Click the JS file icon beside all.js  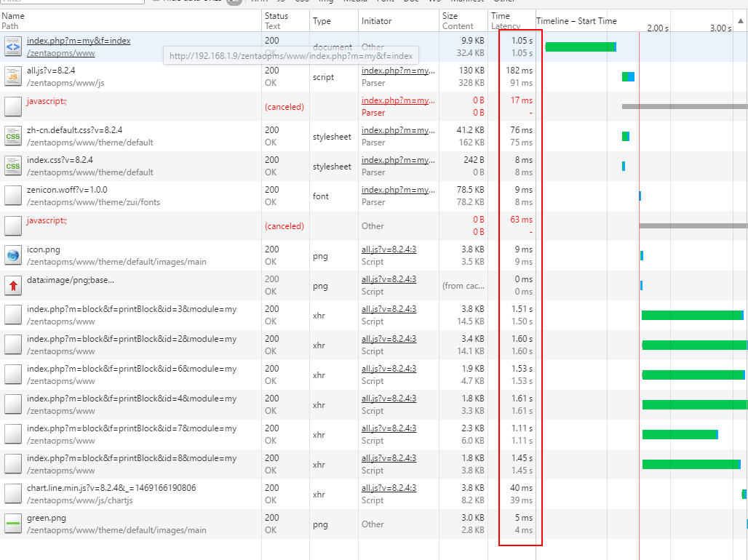[x=13, y=76]
